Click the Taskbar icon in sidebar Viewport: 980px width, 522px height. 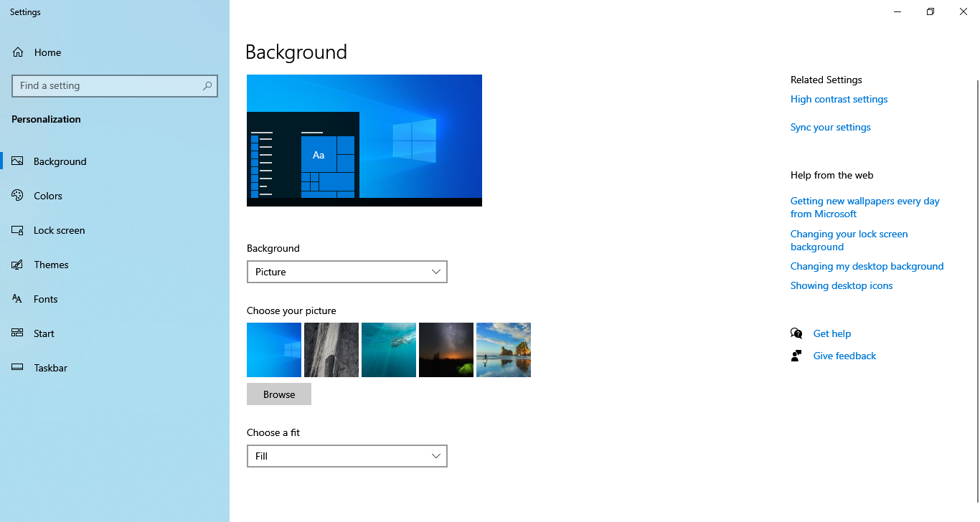[18, 368]
